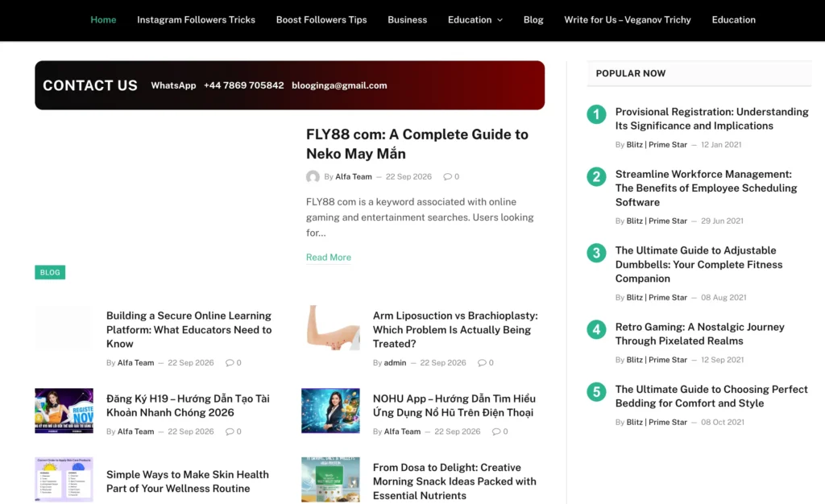The image size is (825, 504).
Task: Open Choosing Perfect Bedding popular article
Action: (x=711, y=396)
